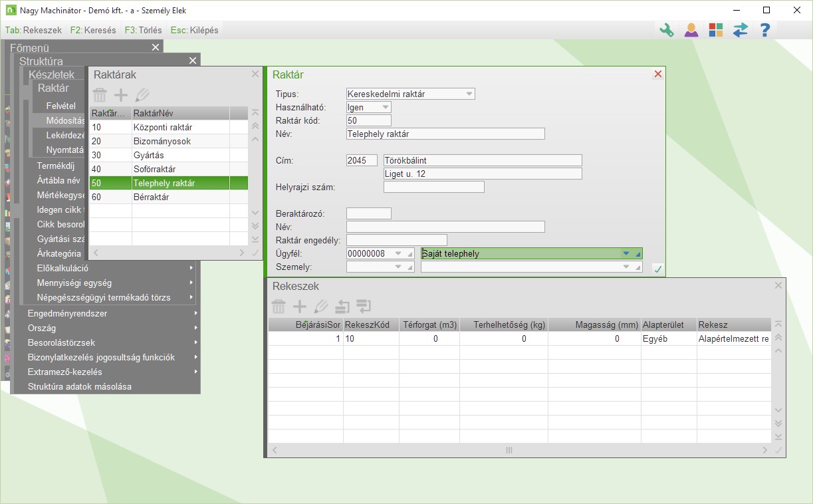Select Módosítás in Raktár menu

point(65,120)
